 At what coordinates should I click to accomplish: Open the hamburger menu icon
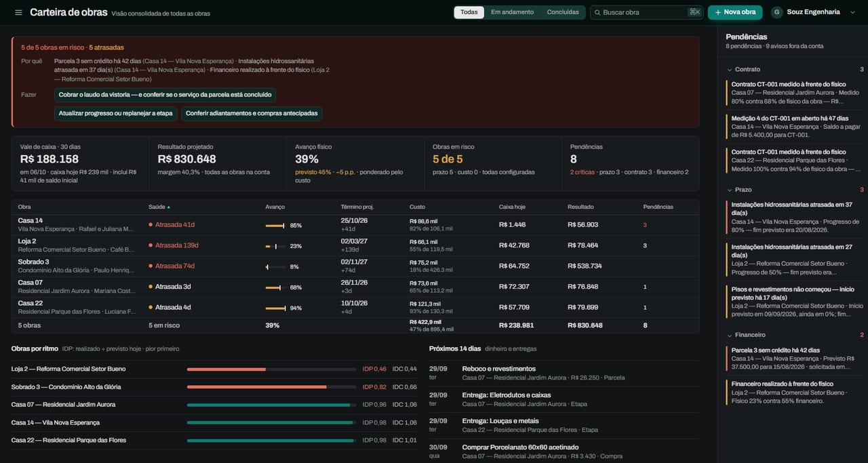[18, 13]
